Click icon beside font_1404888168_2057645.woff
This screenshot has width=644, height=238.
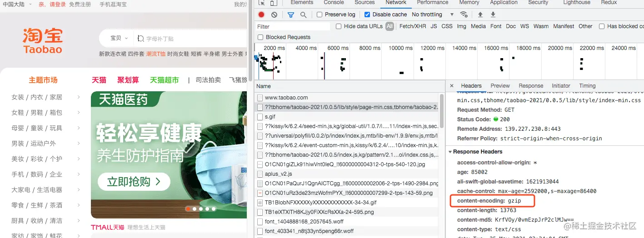tap(260, 222)
